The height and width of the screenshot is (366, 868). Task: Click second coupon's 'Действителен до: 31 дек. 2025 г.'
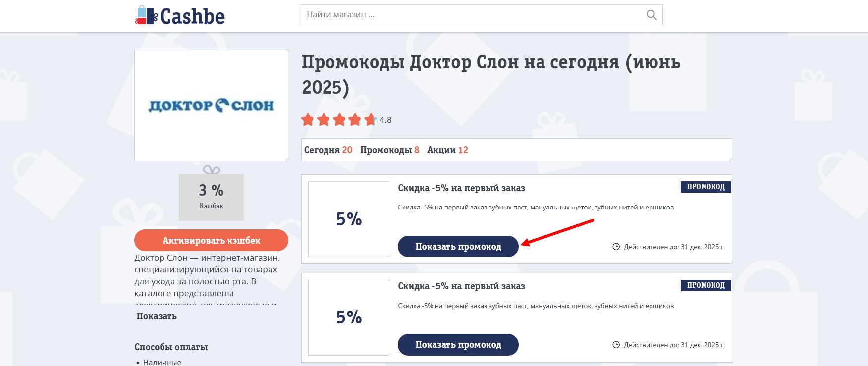674,345
